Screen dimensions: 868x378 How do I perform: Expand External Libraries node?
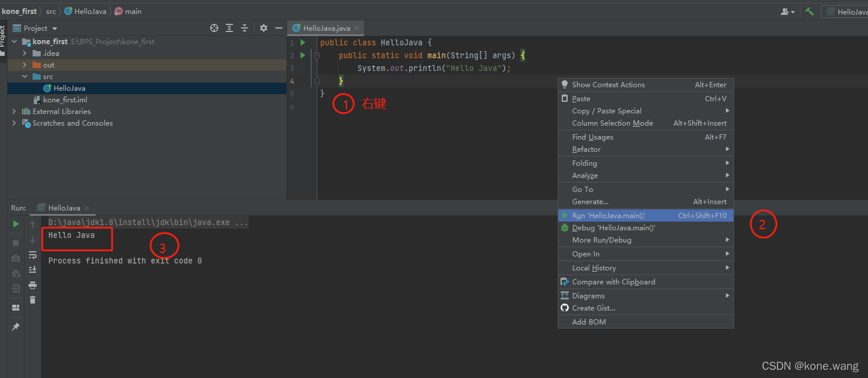(x=14, y=112)
